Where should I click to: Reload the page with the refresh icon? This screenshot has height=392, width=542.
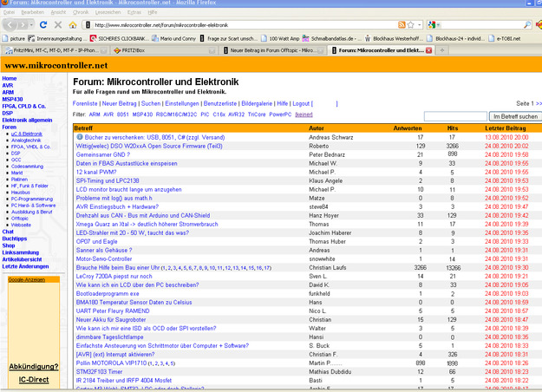point(43,25)
